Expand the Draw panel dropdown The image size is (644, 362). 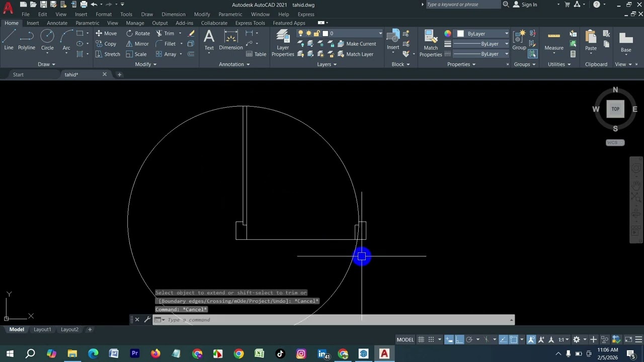47,64
